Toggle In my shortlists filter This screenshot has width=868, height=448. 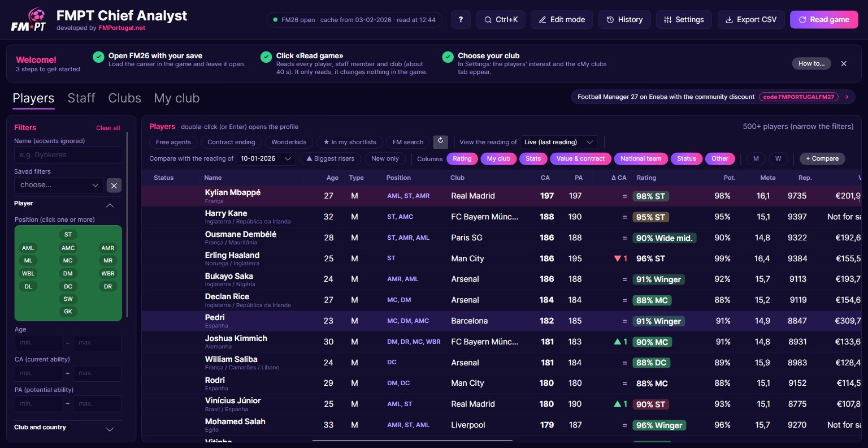click(350, 142)
